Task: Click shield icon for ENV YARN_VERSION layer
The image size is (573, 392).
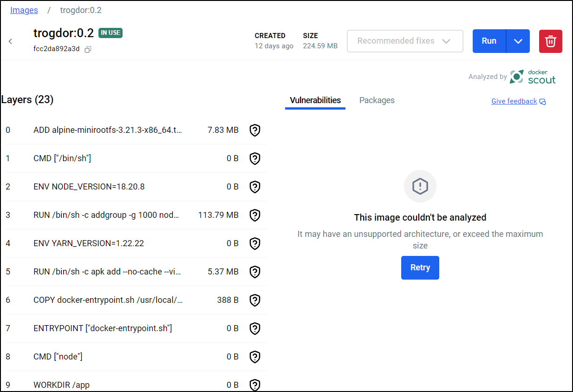Action: [254, 243]
